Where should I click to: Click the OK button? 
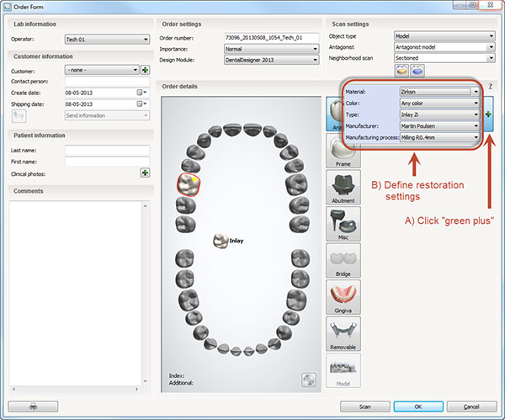coord(417,407)
